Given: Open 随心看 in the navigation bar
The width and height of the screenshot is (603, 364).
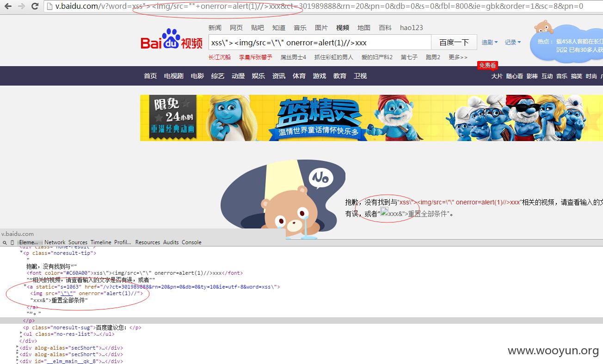Looking at the screenshot, I should coord(515,76).
